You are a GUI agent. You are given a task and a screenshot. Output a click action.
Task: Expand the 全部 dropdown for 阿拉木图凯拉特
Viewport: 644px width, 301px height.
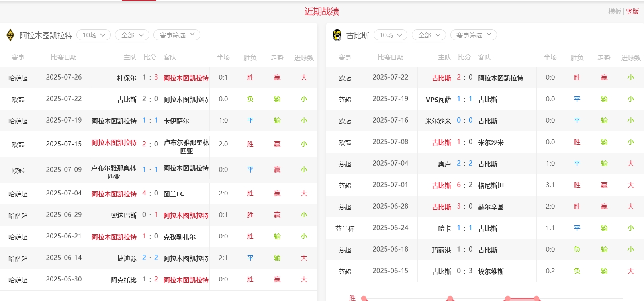coord(132,35)
